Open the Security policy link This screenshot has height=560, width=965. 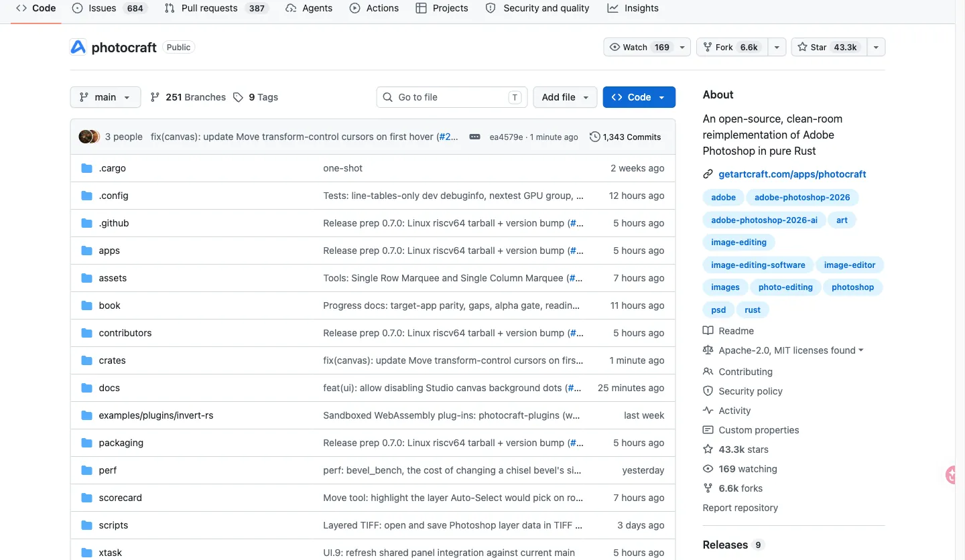(x=743, y=391)
